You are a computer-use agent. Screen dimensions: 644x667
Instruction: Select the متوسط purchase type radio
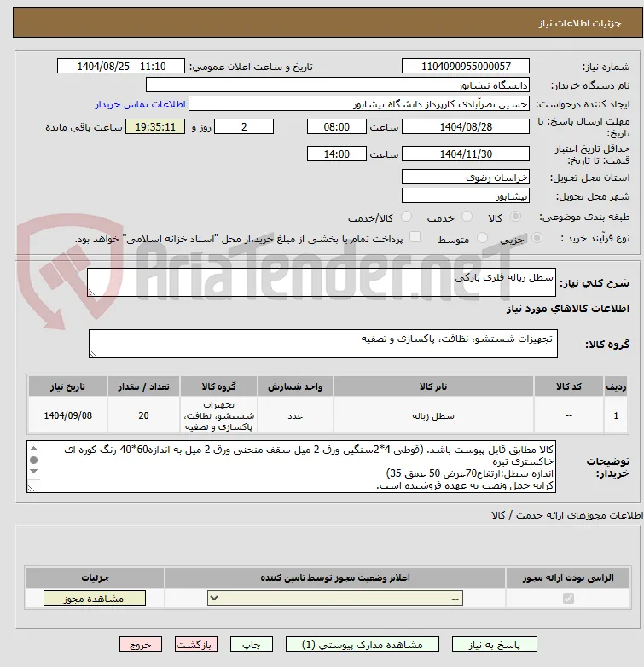(482, 238)
